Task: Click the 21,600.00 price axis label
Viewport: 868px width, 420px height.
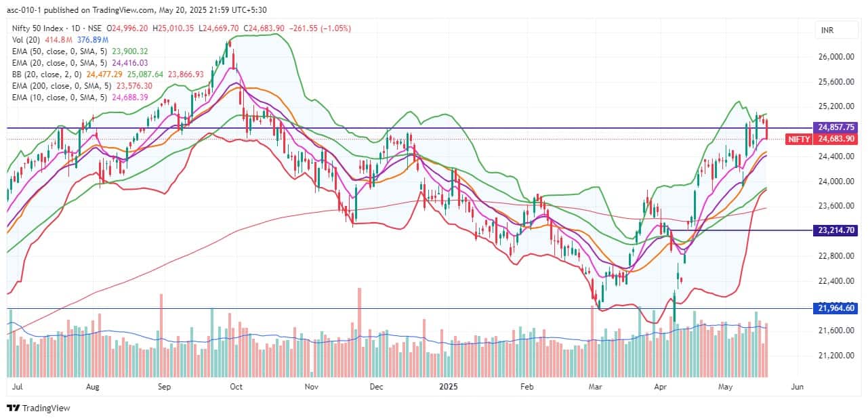Action: click(837, 331)
